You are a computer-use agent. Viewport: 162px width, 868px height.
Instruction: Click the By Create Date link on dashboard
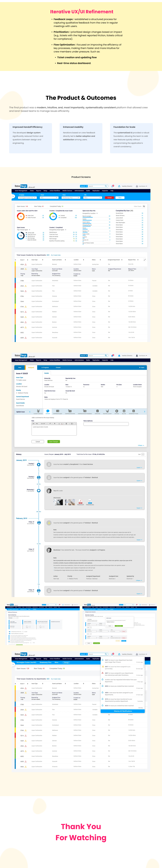pyautogui.click(x=56, y=255)
